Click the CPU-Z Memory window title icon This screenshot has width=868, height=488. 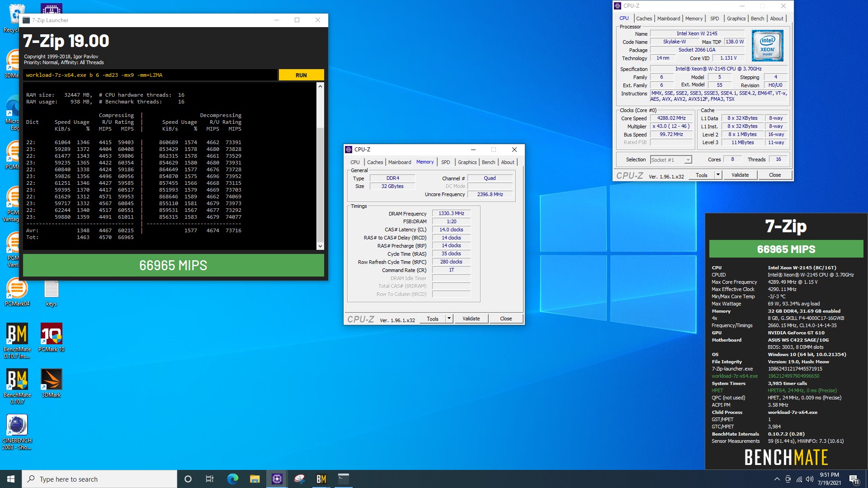tap(349, 150)
